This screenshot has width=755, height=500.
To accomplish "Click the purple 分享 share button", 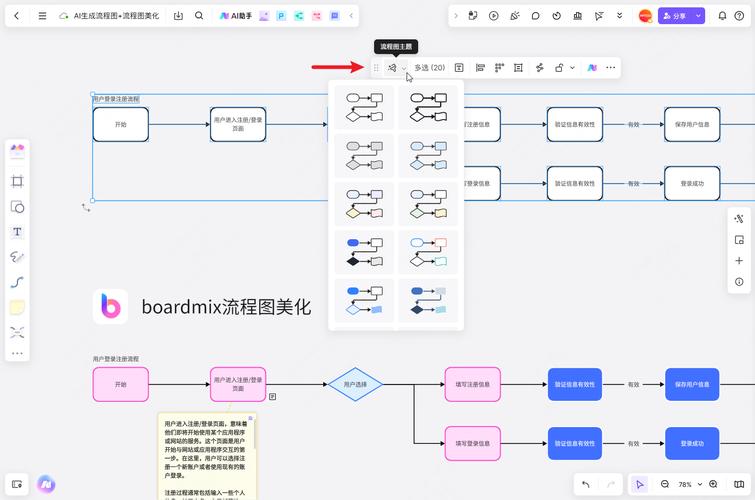I will 675,16.
